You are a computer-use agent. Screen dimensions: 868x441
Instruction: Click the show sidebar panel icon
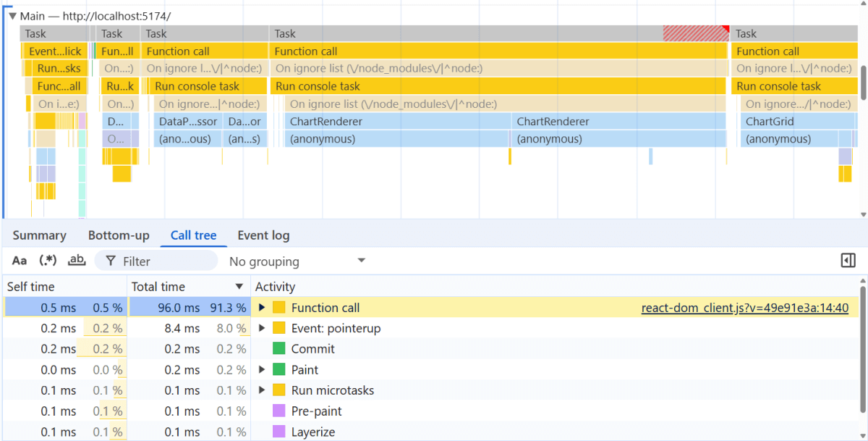coord(848,260)
